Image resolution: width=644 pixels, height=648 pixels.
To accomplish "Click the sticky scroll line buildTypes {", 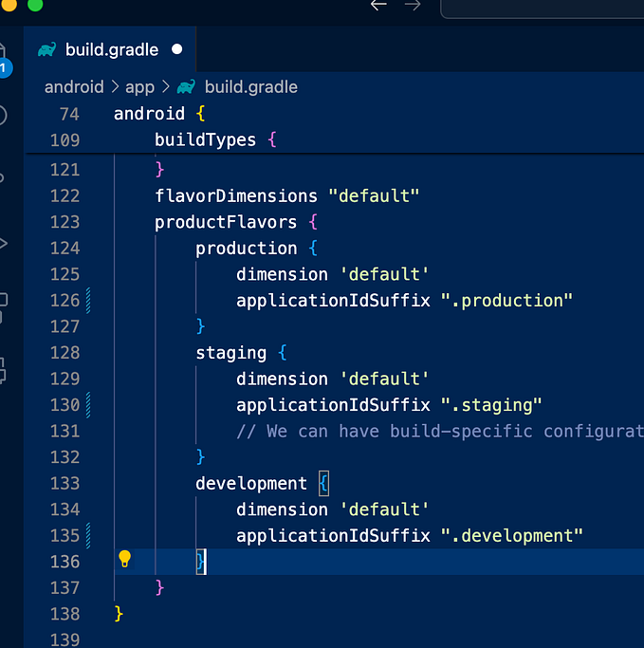I will coord(215,139).
